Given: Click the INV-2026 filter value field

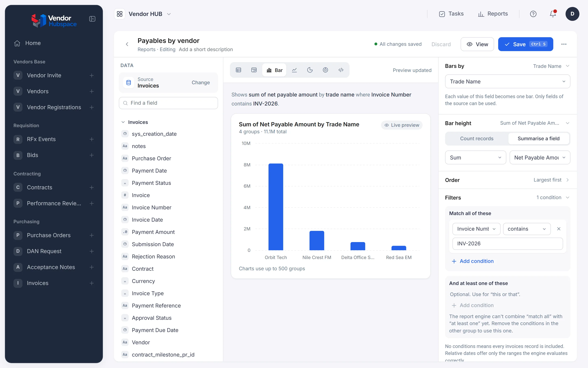Looking at the screenshot, I should [507, 244].
